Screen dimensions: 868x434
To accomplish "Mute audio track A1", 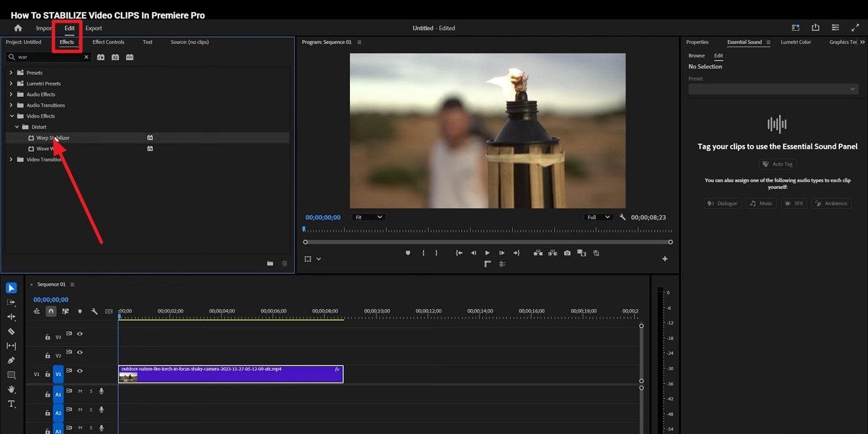I will (79, 391).
